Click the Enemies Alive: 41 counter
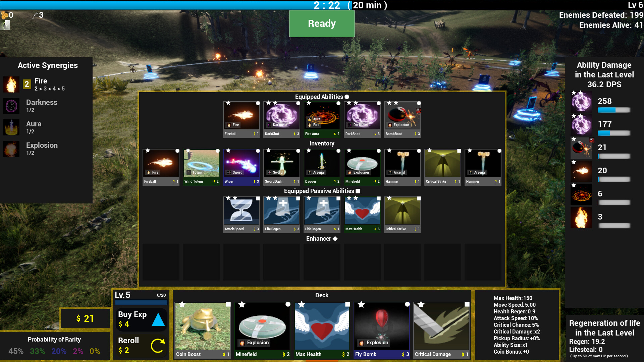Image resolution: width=644 pixels, height=362 pixels. click(611, 25)
